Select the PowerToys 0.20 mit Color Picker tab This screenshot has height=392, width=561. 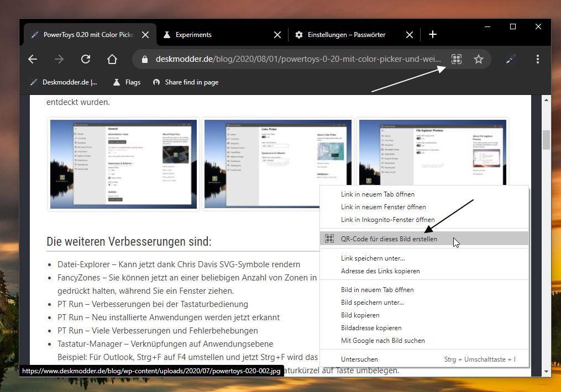pyautogui.click(x=90, y=35)
